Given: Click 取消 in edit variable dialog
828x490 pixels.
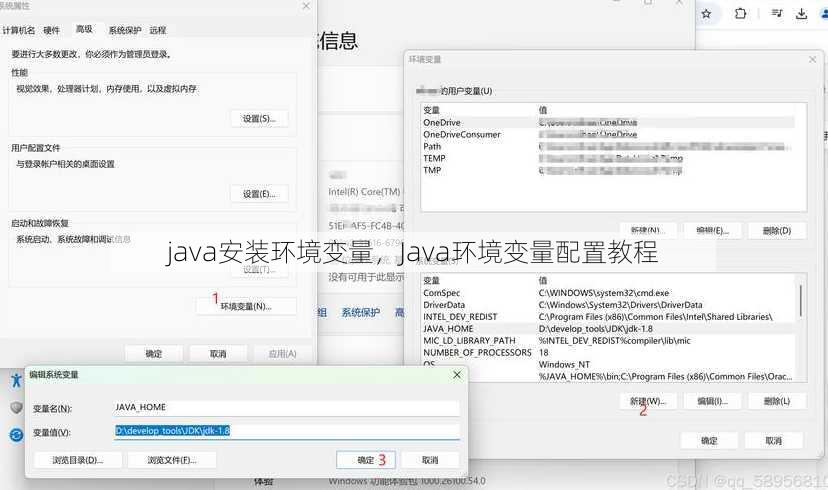Looking at the screenshot, I should [x=430, y=460].
